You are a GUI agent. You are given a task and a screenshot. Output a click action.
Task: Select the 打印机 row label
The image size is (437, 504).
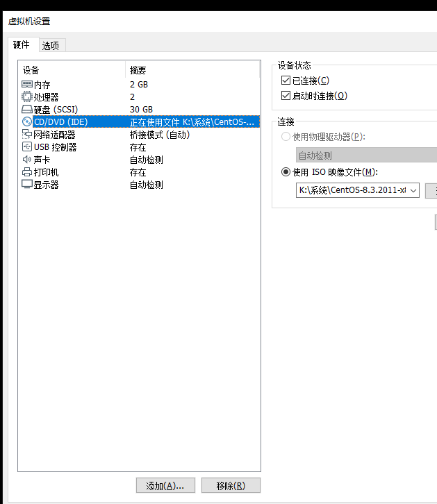[47, 172]
